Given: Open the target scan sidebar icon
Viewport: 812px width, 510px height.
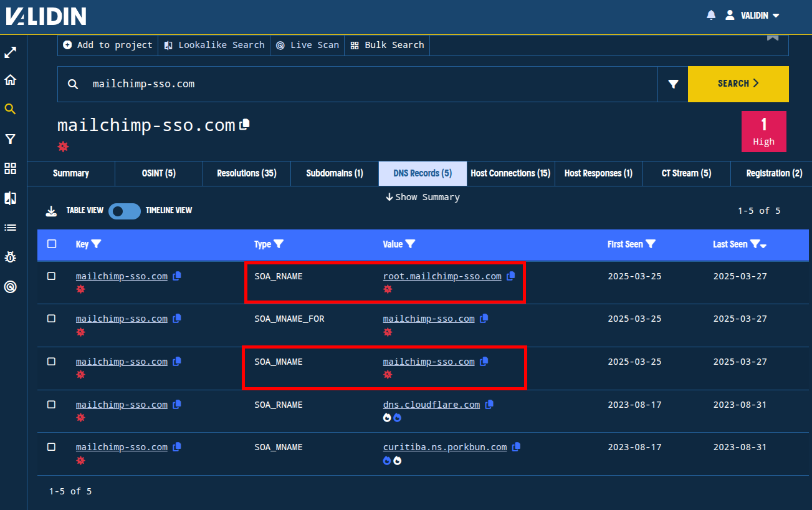Looking at the screenshot, I should point(10,287).
